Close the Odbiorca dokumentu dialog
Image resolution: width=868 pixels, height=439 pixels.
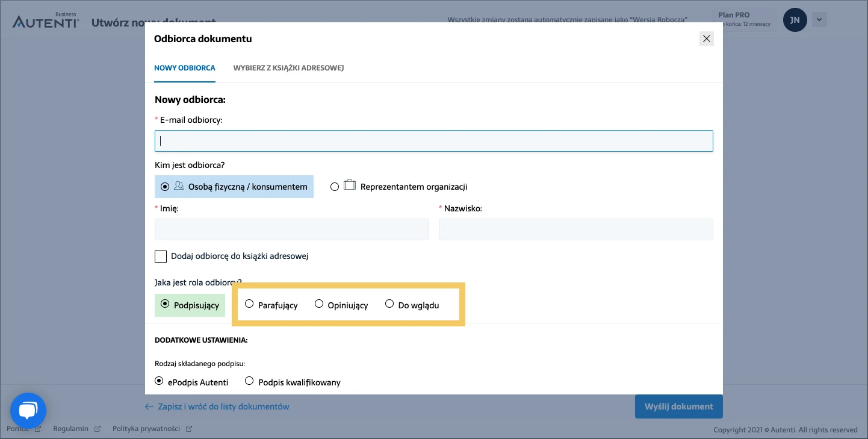[x=707, y=39]
